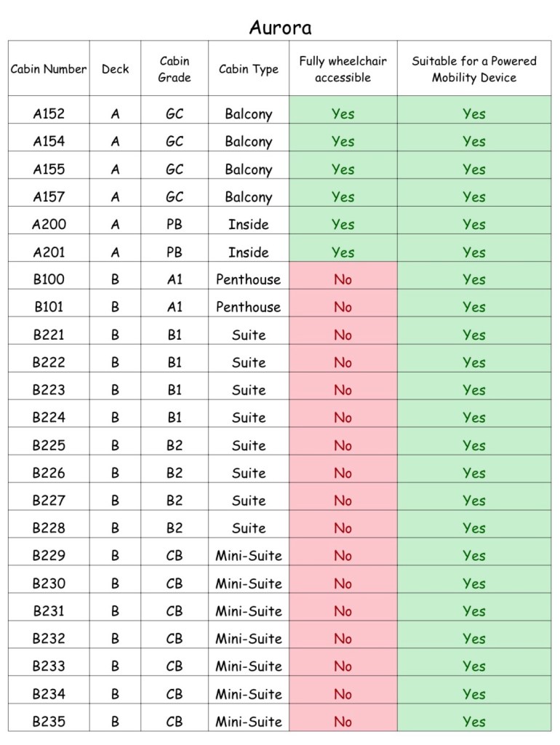Screen dimensions: 560x745
Task: Select Balcony cell in row A157
Action: (x=248, y=197)
